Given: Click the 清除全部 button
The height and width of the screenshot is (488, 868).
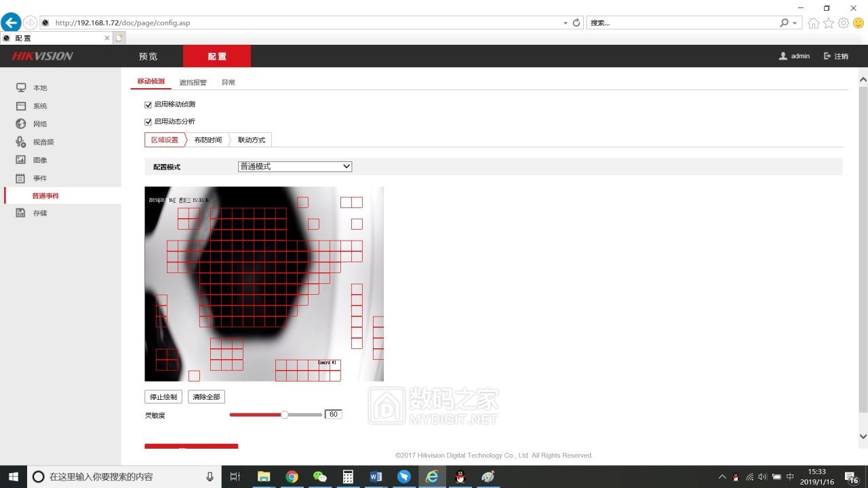Looking at the screenshot, I should [206, 396].
